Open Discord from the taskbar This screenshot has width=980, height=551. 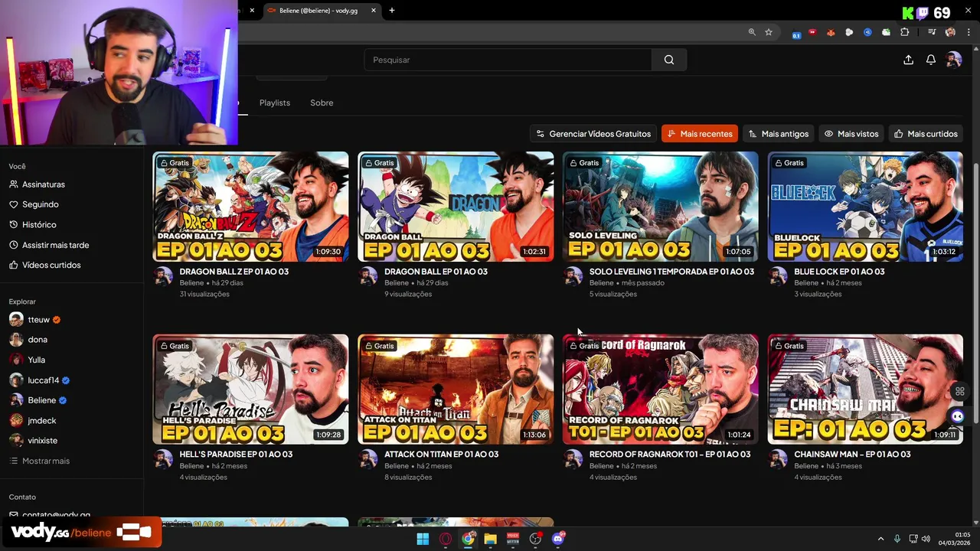[x=558, y=539]
